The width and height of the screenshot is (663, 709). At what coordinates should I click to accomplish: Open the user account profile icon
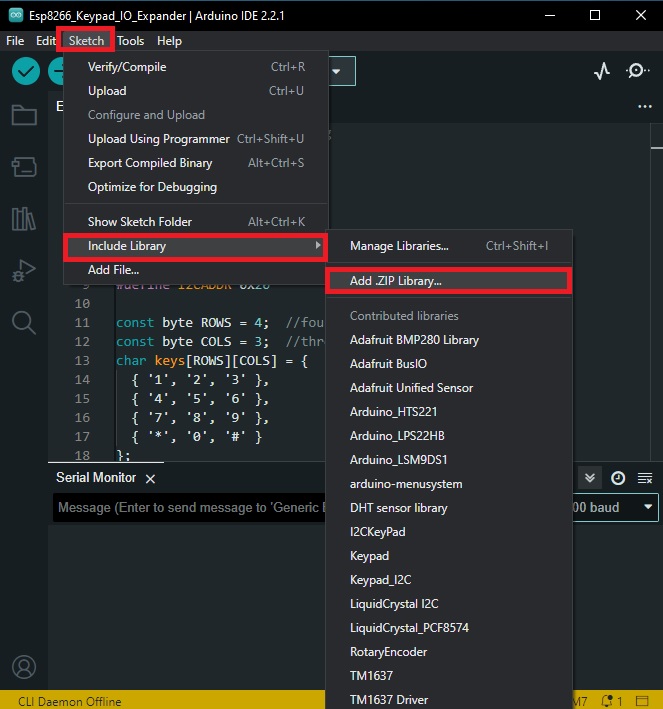pos(24,667)
